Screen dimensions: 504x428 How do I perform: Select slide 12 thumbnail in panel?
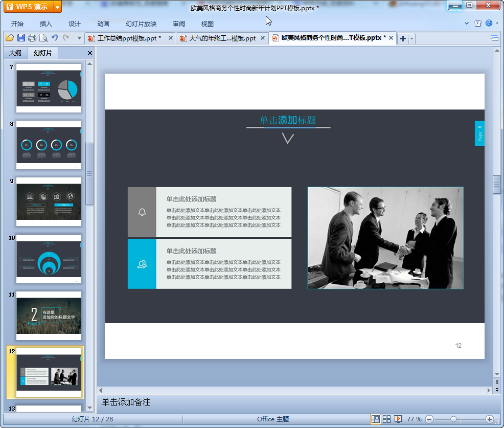tap(49, 373)
